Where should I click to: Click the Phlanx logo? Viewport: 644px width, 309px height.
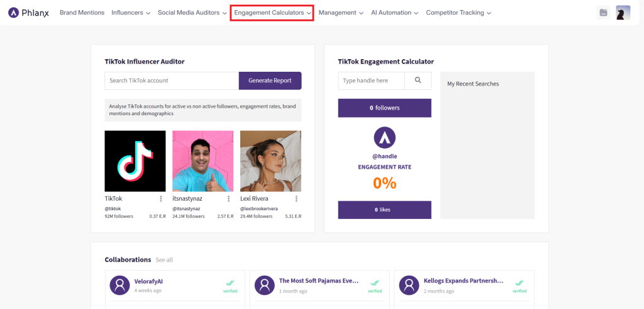coord(28,13)
